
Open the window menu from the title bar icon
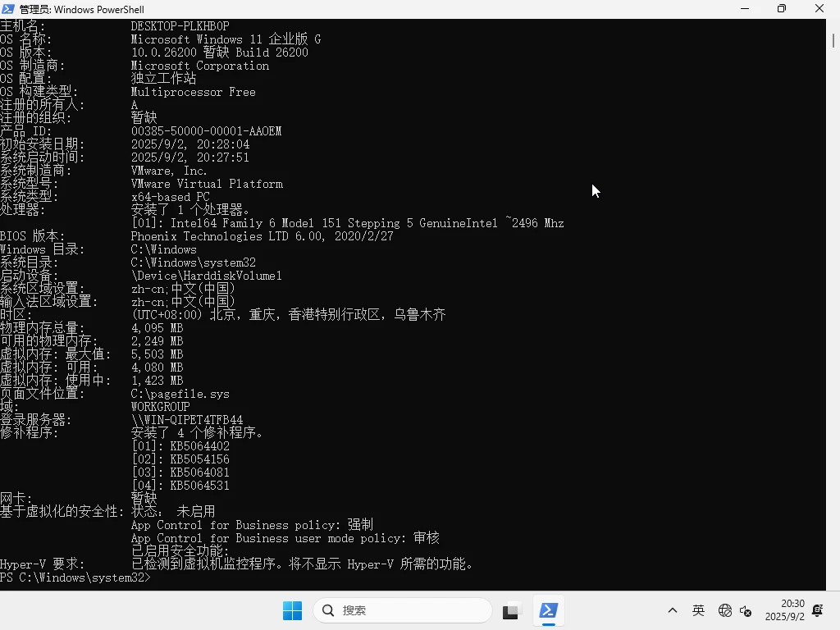pyautogui.click(x=8, y=9)
